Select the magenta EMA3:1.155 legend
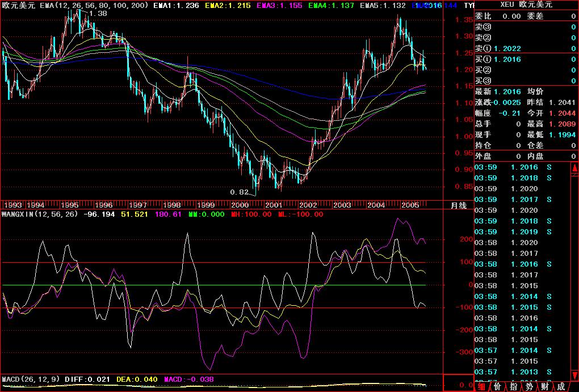 tap(279, 5)
